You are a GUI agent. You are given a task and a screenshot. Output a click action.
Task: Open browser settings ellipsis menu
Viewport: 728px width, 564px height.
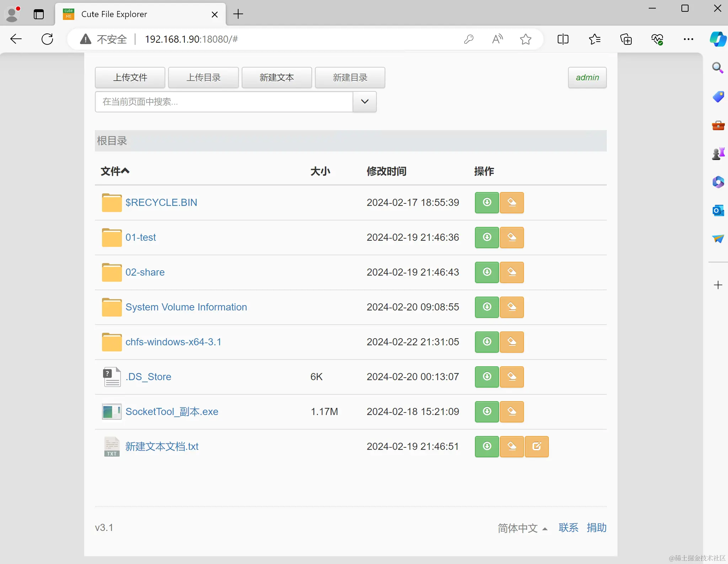coord(688,39)
